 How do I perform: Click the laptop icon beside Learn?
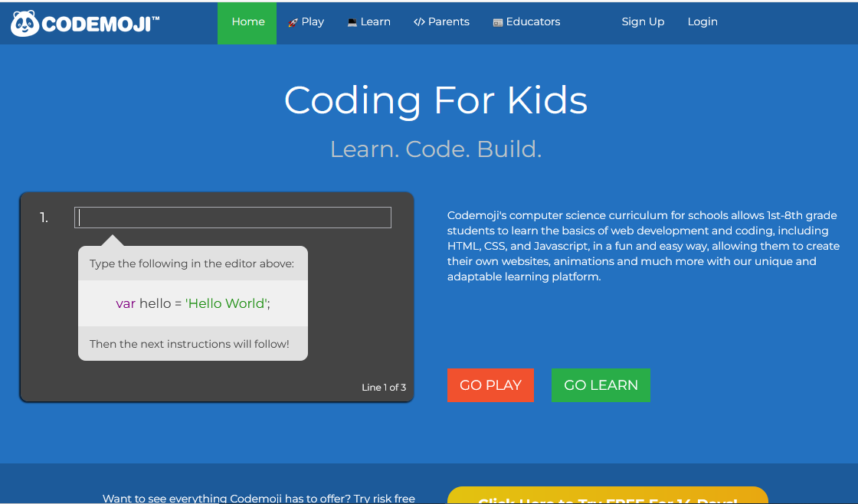352,22
